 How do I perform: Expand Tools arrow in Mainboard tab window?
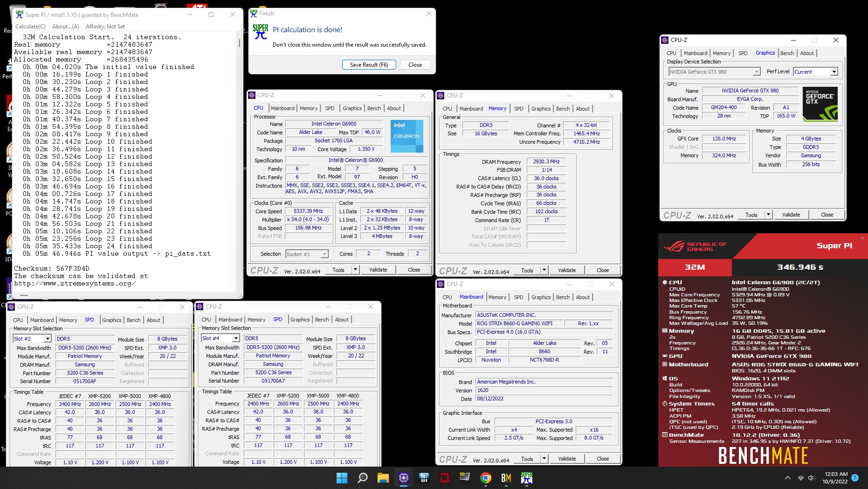pos(544,459)
